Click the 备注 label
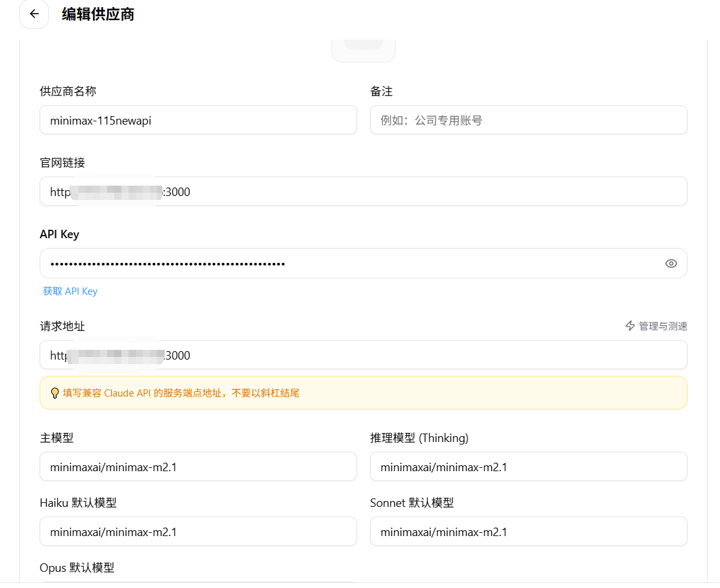720x588 pixels. pyautogui.click(x=381, y=92)
